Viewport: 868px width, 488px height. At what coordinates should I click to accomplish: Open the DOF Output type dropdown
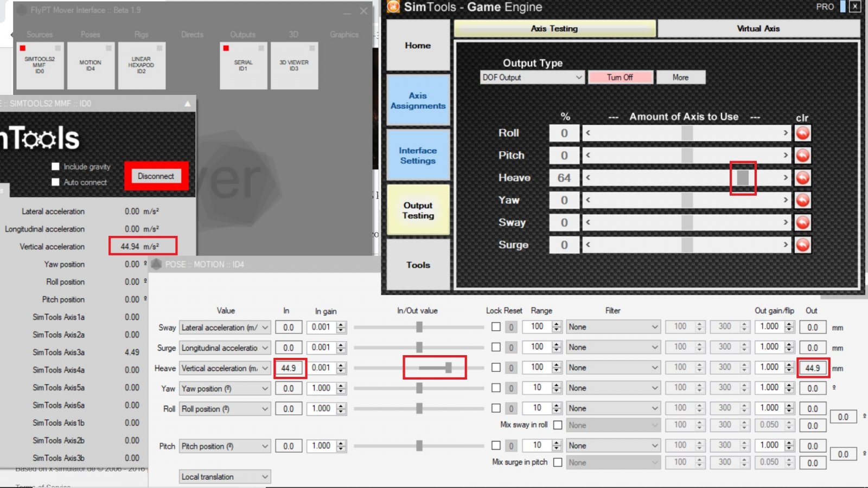click(532, 78)
